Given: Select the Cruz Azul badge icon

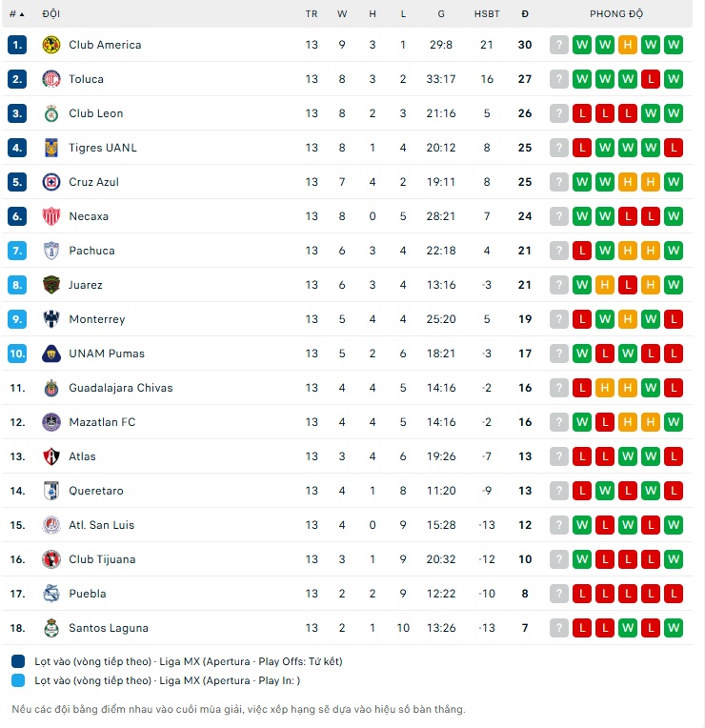Looking at the screenshot, I should (51, 182).
